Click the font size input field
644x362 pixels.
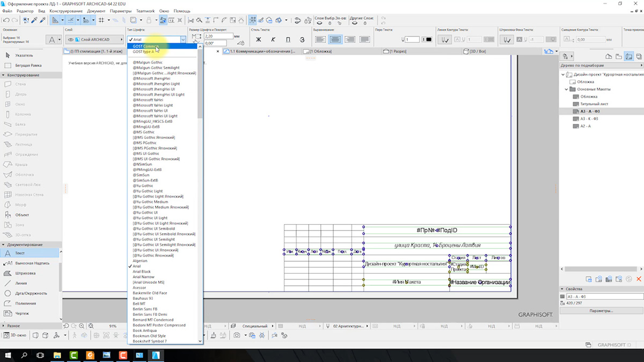pyautogui.click(x=217, y=36)
